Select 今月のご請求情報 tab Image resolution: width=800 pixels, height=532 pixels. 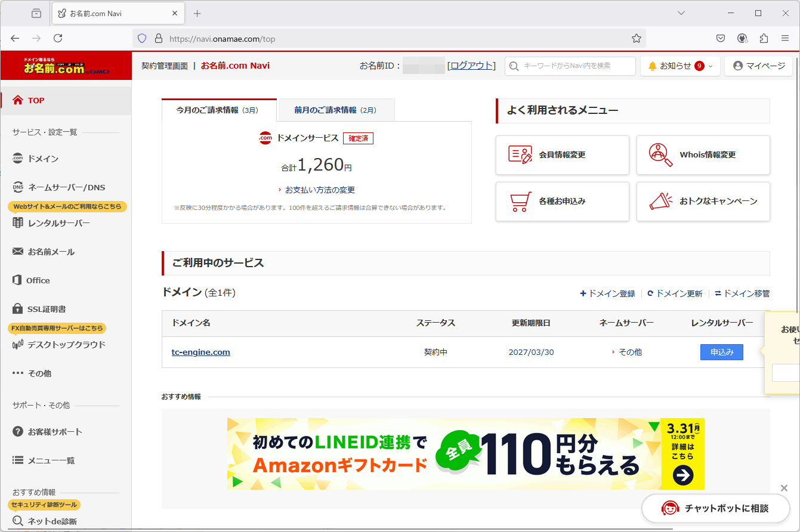[218, 110]
